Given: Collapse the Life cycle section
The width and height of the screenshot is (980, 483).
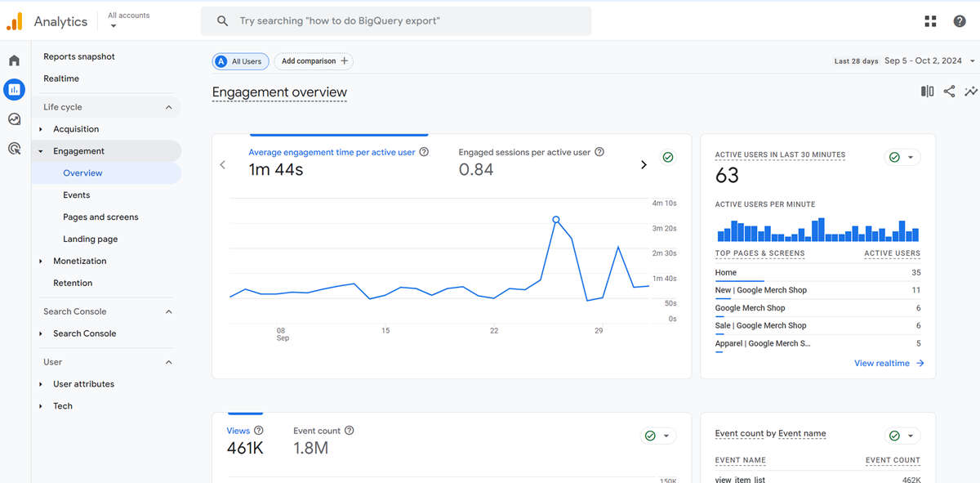Looking at the screenshot, I should 169,107.
